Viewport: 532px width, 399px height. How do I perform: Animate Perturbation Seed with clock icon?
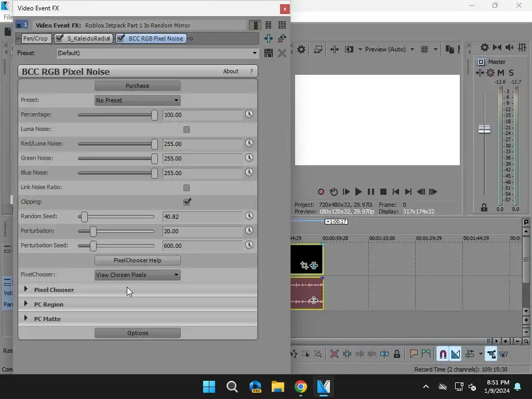tap(249, 245)
